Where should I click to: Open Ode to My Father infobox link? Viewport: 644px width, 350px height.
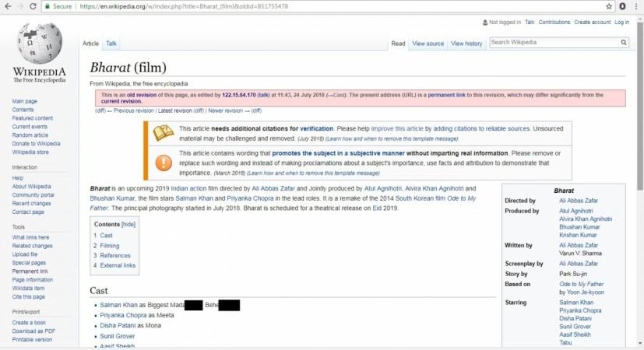click(x=581, y=285)
